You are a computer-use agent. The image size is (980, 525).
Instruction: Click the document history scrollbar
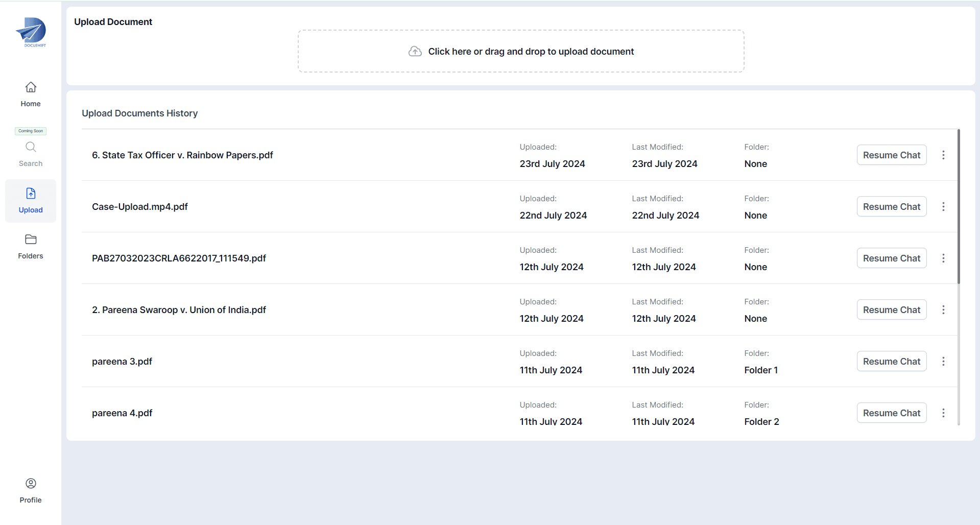tap(959, 206)
